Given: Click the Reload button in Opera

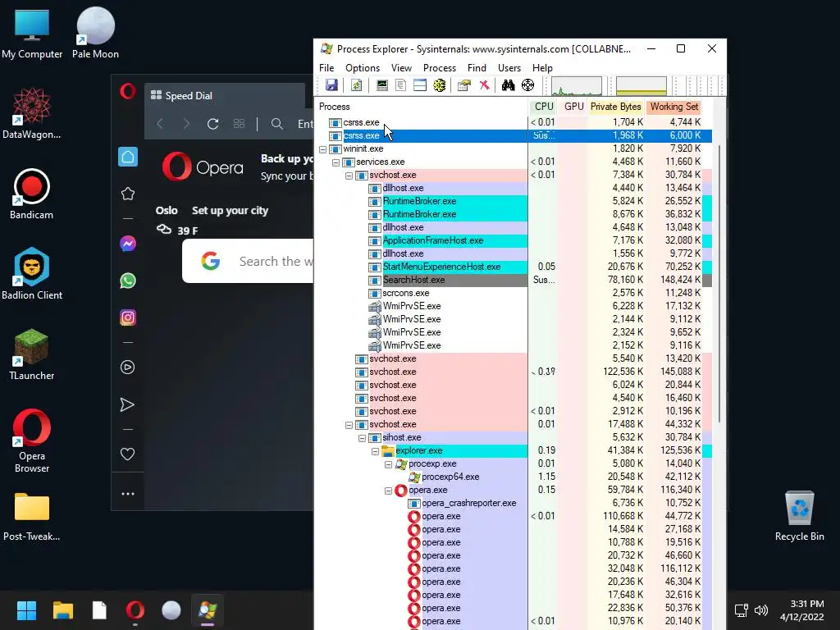Looking at the screenshot, I should tap(212, 125).
